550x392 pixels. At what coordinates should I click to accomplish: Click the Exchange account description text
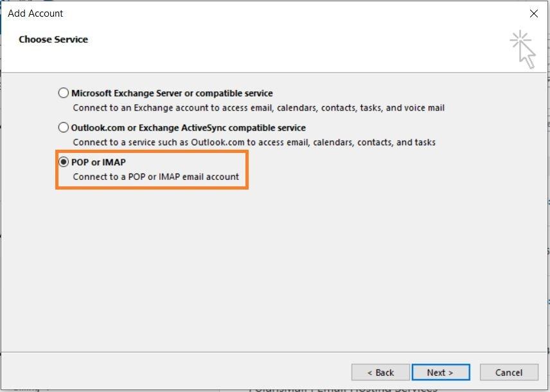point(257,108)
